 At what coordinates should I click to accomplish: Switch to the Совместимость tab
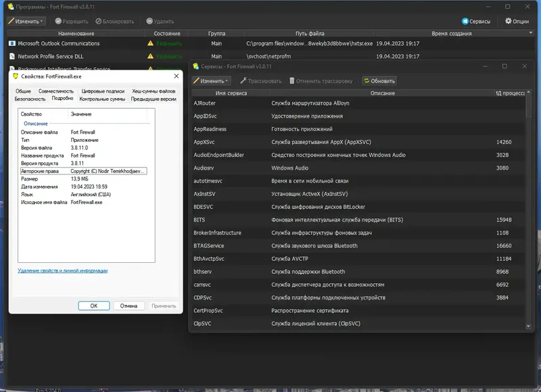56,91
